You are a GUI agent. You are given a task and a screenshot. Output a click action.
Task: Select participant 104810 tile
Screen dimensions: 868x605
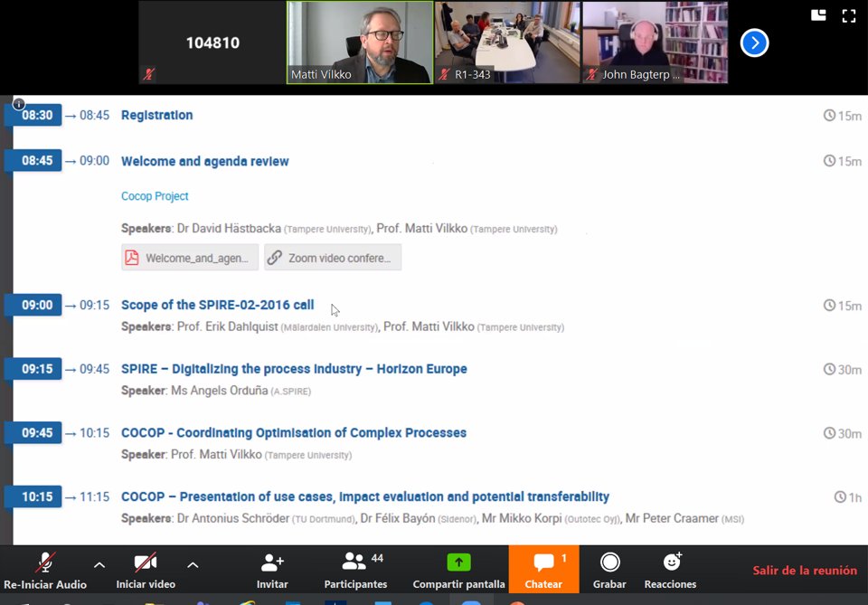212,43
